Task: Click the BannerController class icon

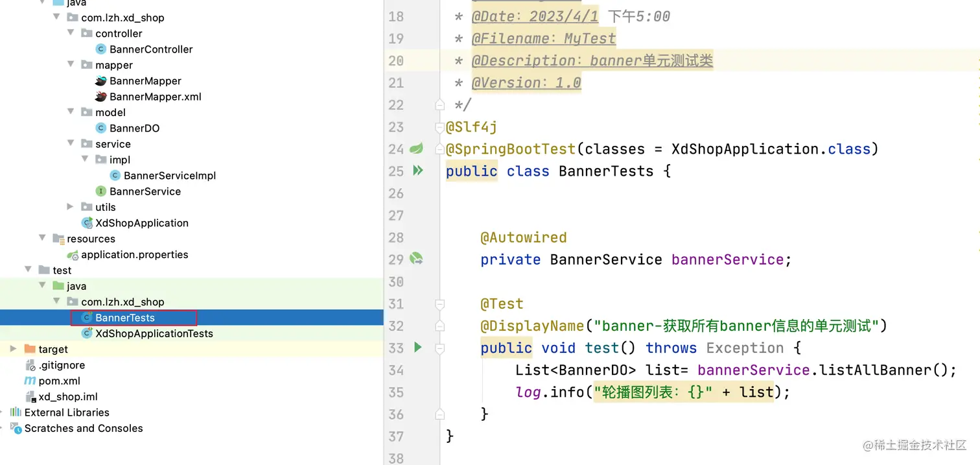Action: coord(100,49)
